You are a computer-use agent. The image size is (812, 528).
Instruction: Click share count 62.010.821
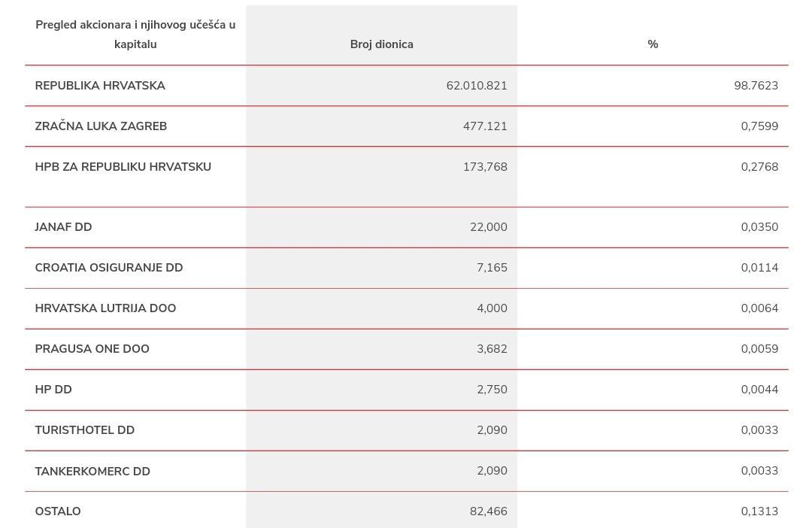click(477, 86)
